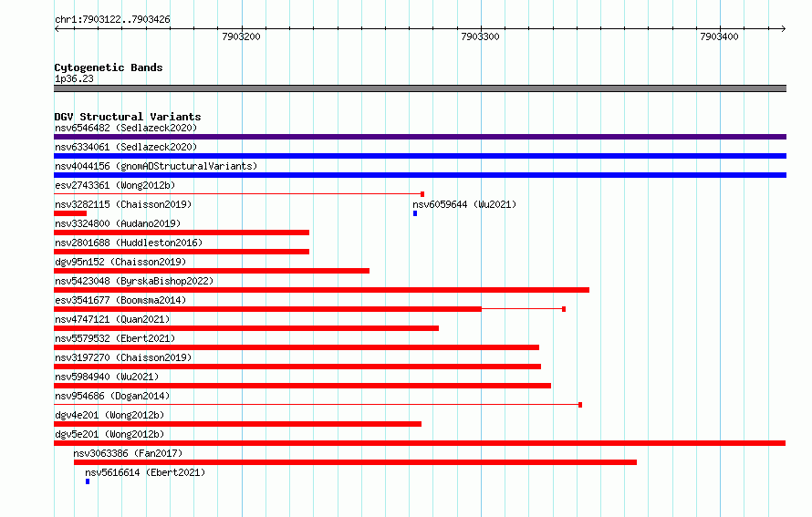Click the red nsv2801688 variant bar
The width and height of the screenshot is (812, 517).
tap(182, 252)
